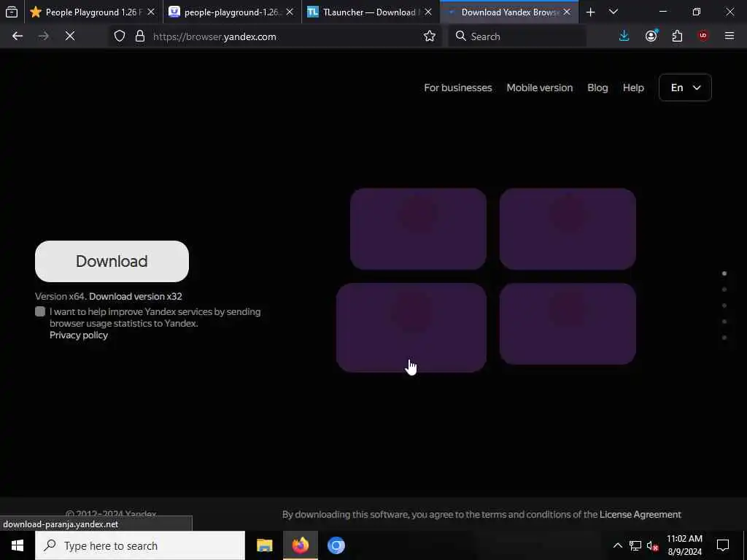
Task: Stop loading the page
Action: (69, 36)
